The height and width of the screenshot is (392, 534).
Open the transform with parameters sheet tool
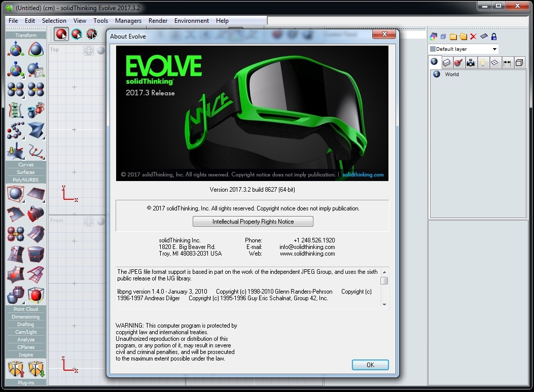(x=36, y=70)
